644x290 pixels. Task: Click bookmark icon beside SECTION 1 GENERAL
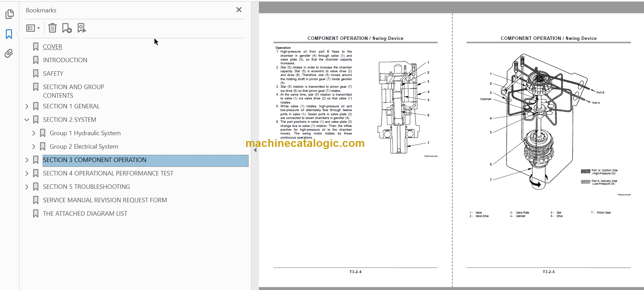[36, 106]
